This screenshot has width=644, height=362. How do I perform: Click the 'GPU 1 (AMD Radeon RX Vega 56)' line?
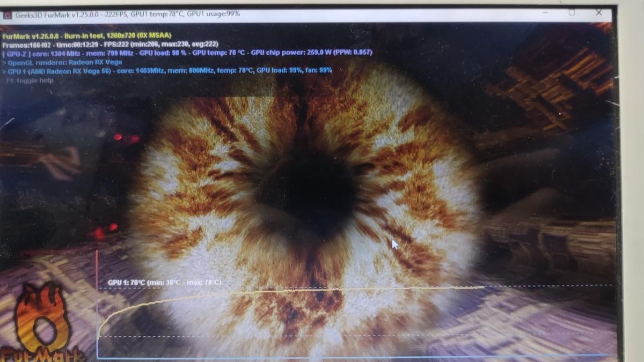point(167,70)
